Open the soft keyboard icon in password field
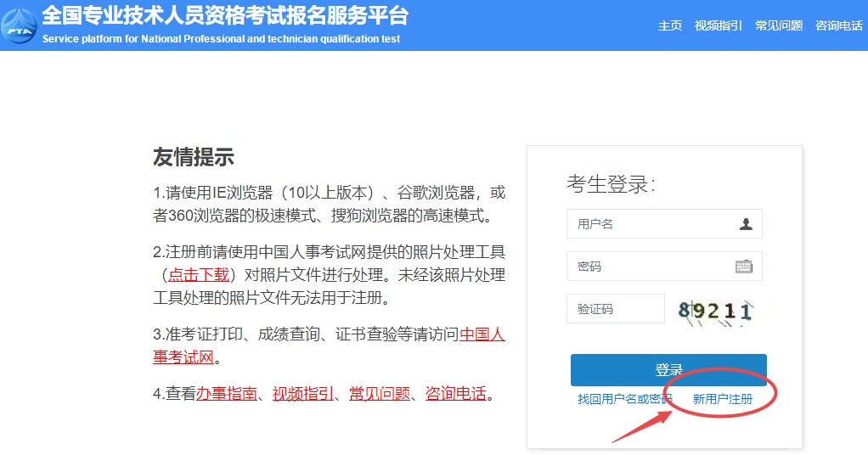 click(x=743, y=267)
